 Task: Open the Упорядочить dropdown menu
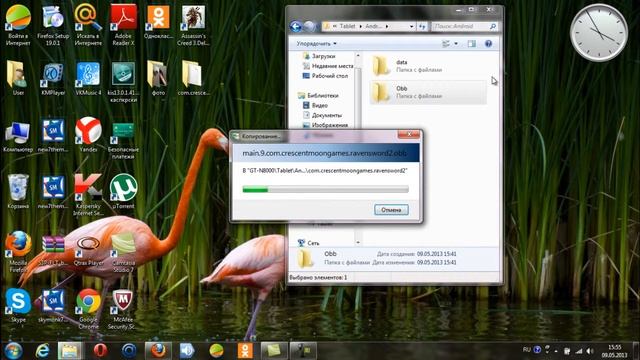pyautogui.click(x=316, y=43)
